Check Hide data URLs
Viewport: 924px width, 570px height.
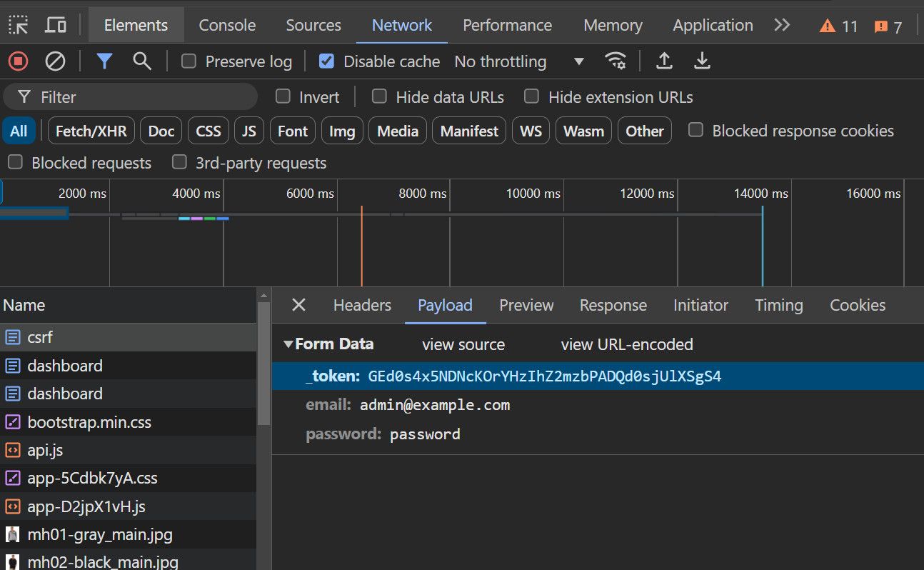tap(380, 96)
